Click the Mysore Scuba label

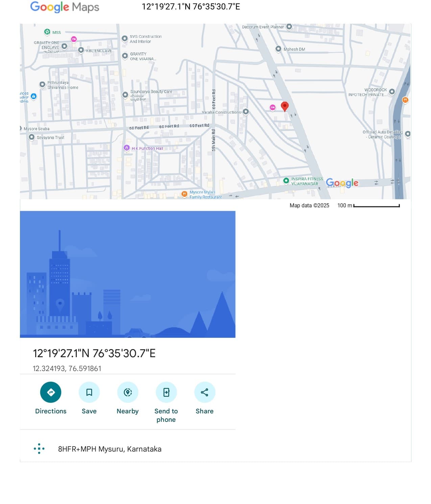37,129
